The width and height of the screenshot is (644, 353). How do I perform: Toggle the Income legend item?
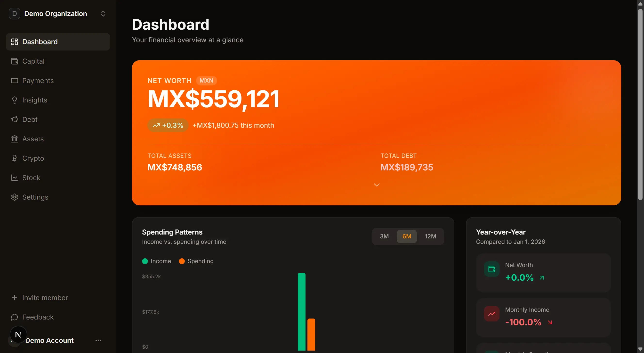(x=156, y=261)
